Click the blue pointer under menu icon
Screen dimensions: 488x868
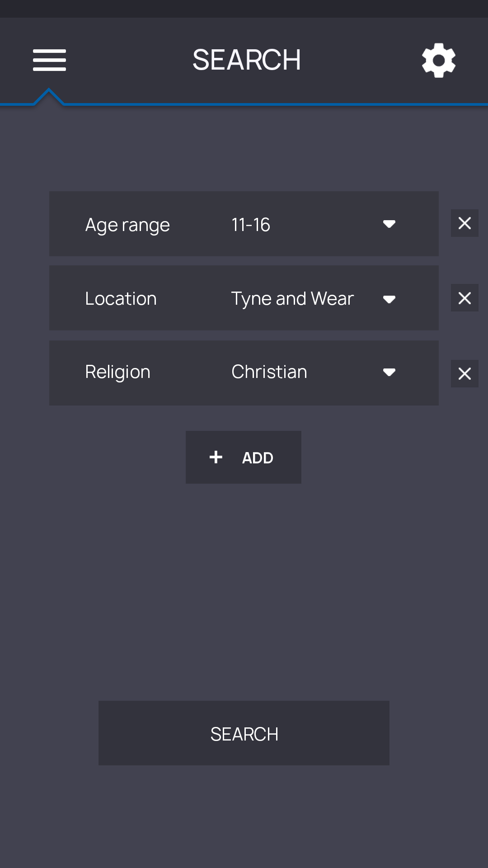tap(49, 96)
